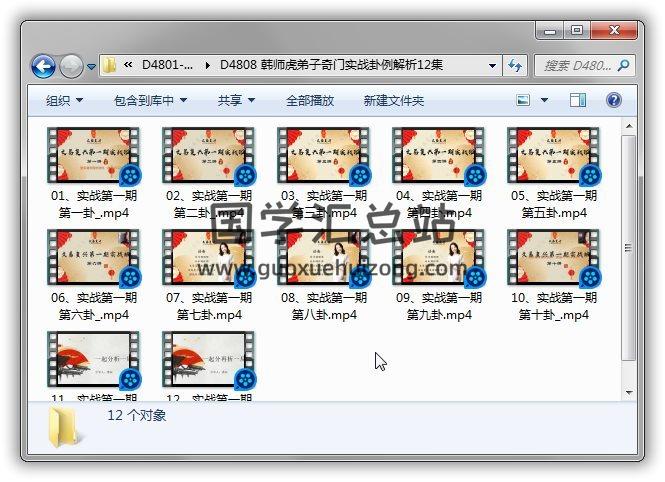Viewport: 665px width, 482px height.
Task: Expand the arrow after D4801 breadcrumb
Action: point(207,65)
